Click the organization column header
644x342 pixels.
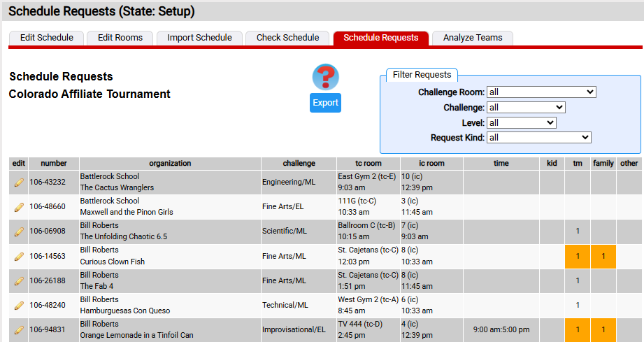click(x=170, y=163)
